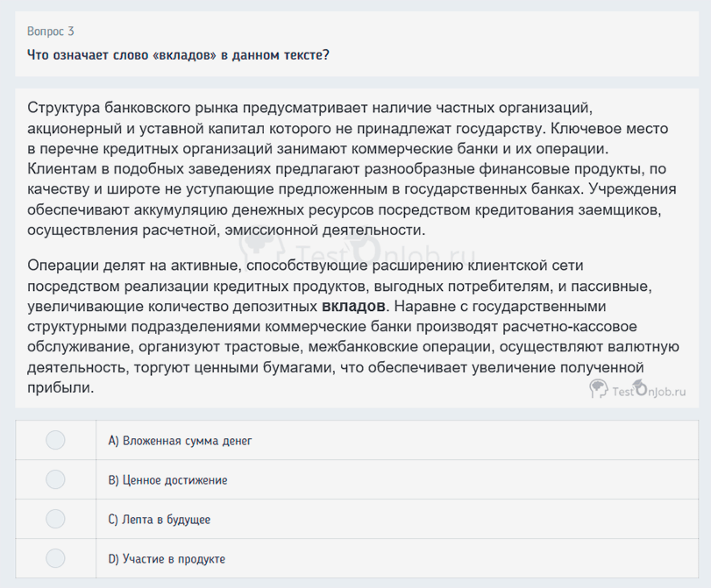
Task: Select radio button for answer D
Action: pyautogui.click(x=55, y=558)
